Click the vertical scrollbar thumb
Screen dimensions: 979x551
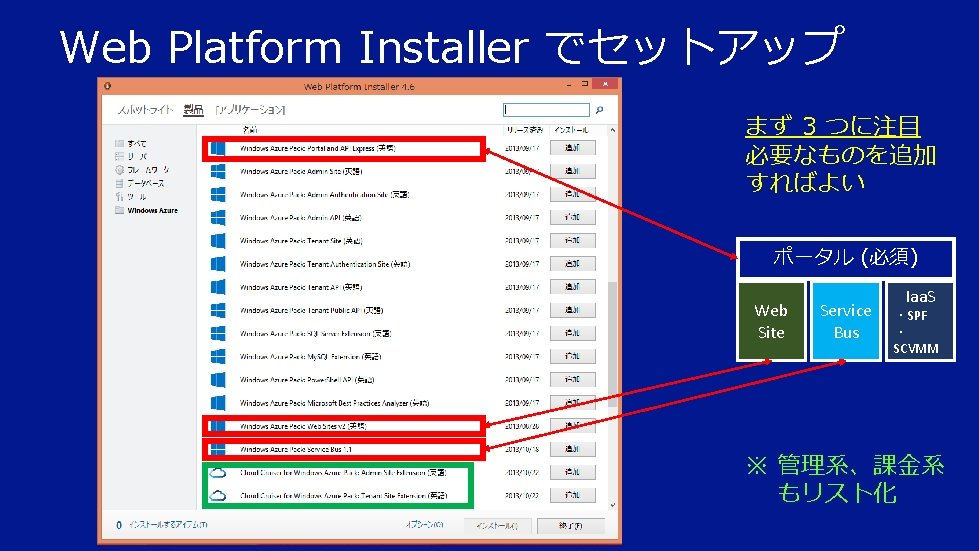pyautogui.click(x=612, y=344)
